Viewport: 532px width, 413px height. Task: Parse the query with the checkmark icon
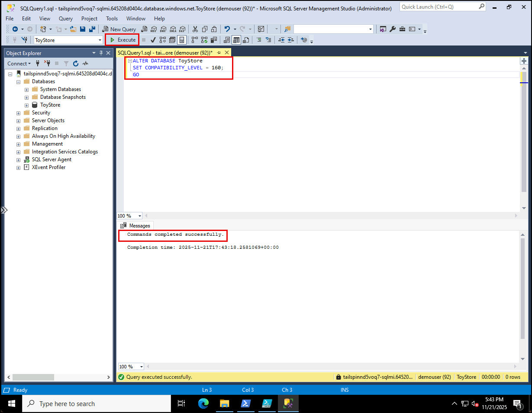(x=152, y=40)
